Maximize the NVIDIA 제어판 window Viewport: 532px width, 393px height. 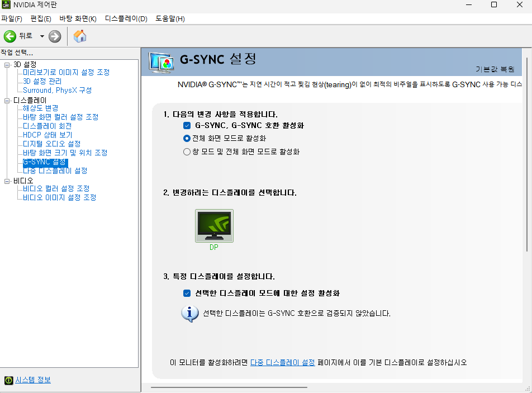coord(494,4)
